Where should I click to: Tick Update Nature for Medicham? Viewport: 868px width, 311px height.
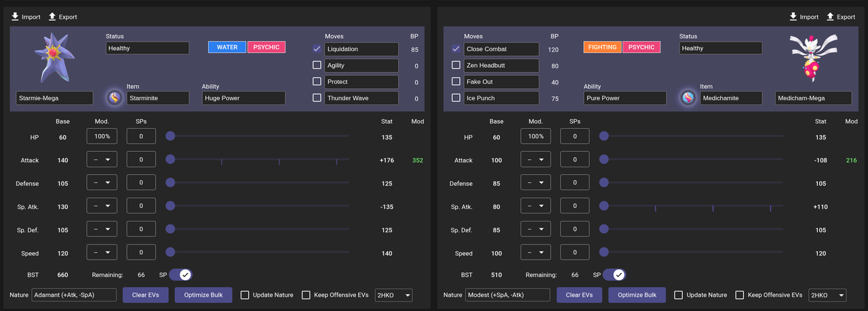tap(679, 295)
